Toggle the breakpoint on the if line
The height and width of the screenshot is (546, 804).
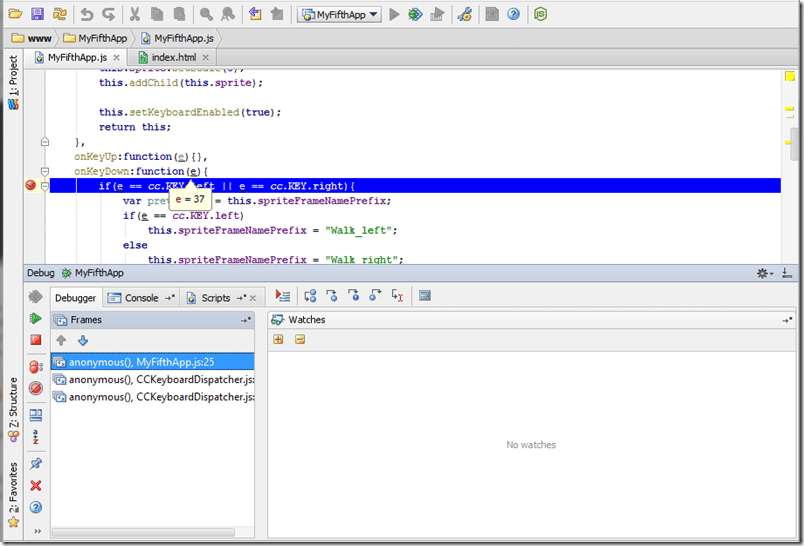[x=30, y=186]
